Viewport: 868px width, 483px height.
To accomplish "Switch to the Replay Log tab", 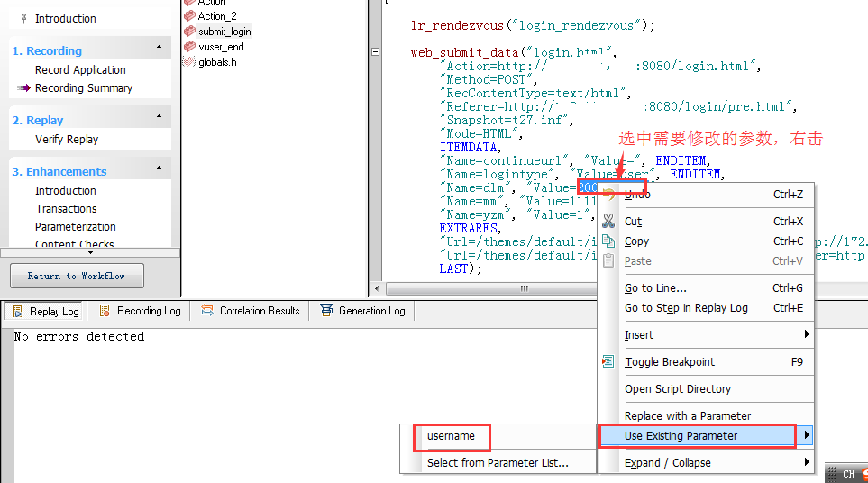I will coord(45,312).
